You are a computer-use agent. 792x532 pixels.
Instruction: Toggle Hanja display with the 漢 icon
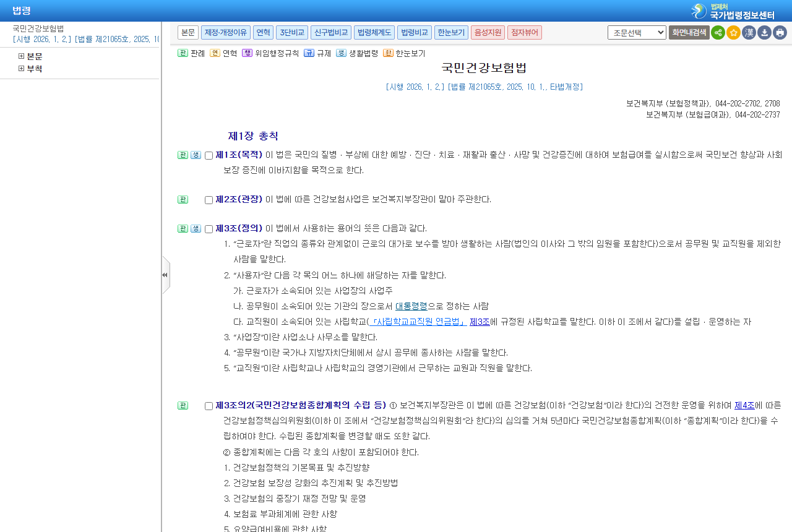(749, 32)
